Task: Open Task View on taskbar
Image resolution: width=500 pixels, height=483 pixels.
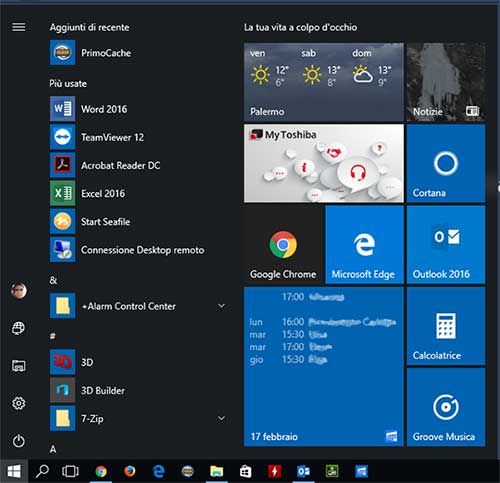Action: (x=70, y=471)
